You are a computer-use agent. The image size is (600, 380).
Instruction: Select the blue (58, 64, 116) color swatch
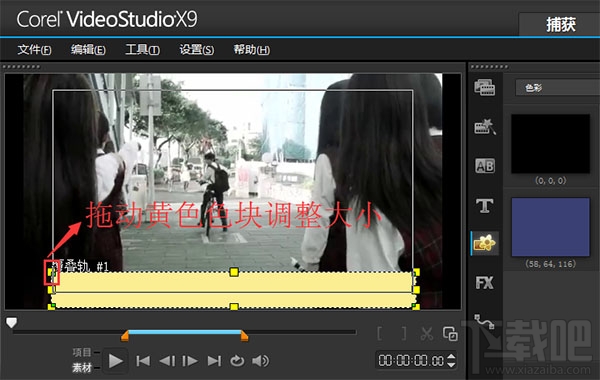[551, 227]
